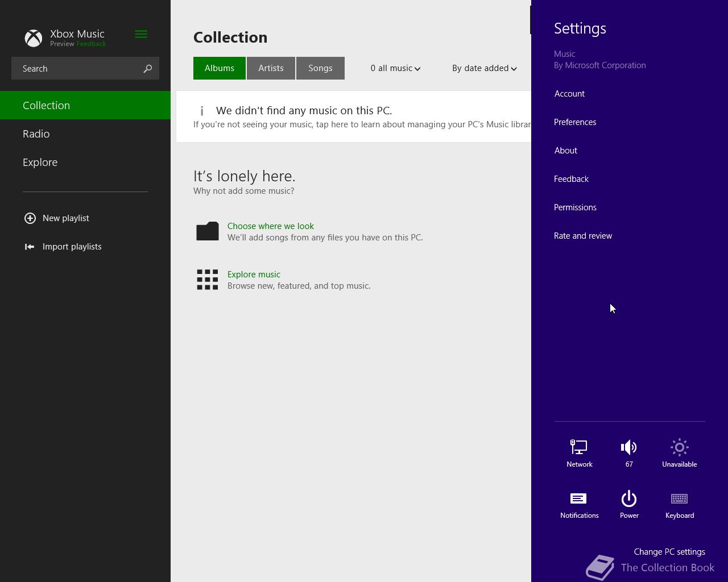Click the We didn't find any music banner
The height and width of the screenshot is (582, 728).
click(x=353, y=117)
